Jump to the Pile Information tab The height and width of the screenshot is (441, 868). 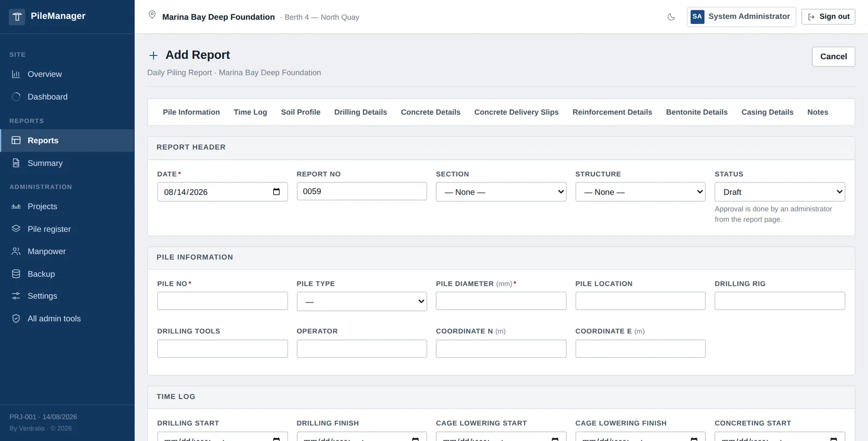192,112
